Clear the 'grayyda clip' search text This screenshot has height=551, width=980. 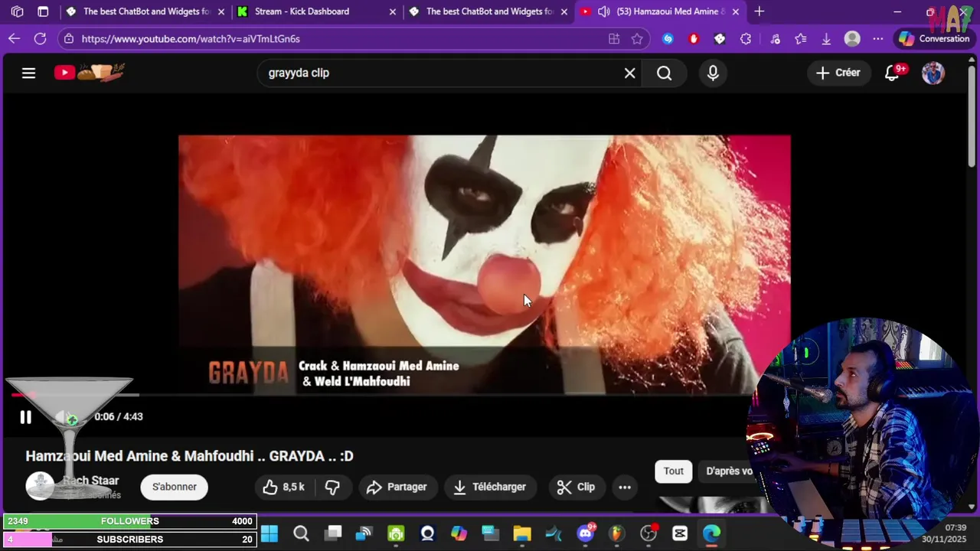pos(629,73)
